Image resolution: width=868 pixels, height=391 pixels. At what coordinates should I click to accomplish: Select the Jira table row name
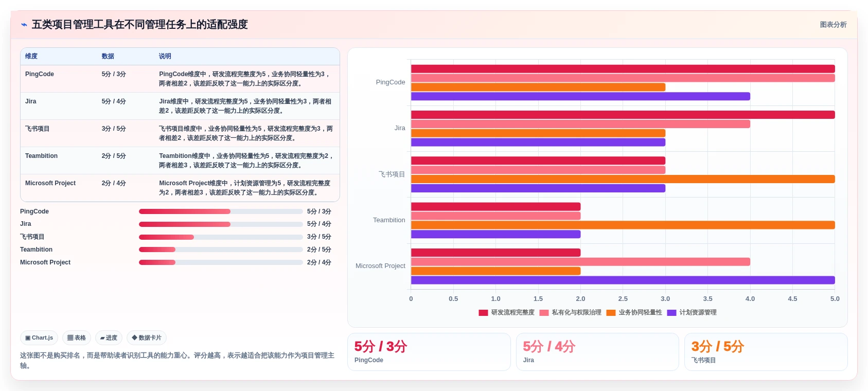(x=31, y=101)
